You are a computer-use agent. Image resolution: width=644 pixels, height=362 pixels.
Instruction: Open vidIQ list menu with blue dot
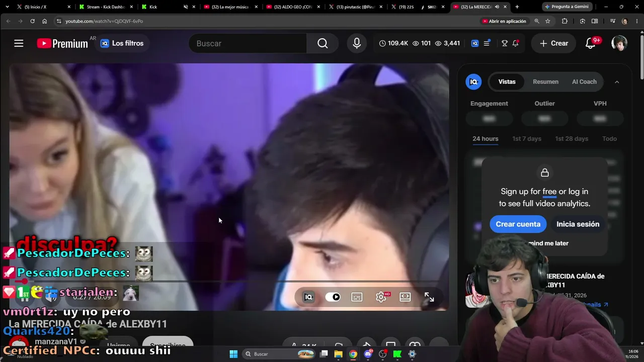(x=487, y=43)
